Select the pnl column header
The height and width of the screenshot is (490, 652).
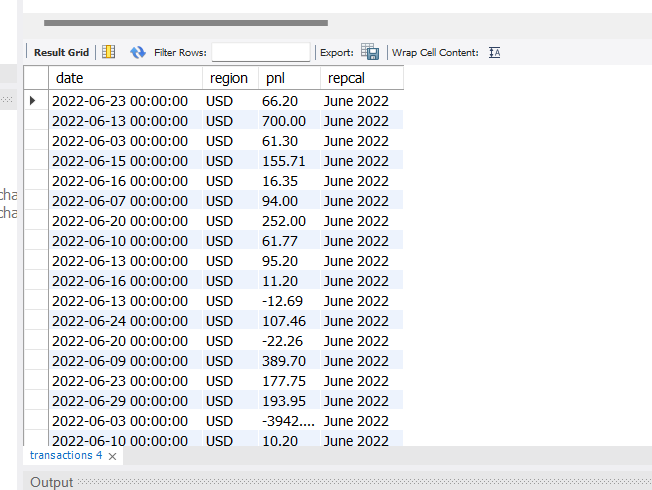point(288,78)
